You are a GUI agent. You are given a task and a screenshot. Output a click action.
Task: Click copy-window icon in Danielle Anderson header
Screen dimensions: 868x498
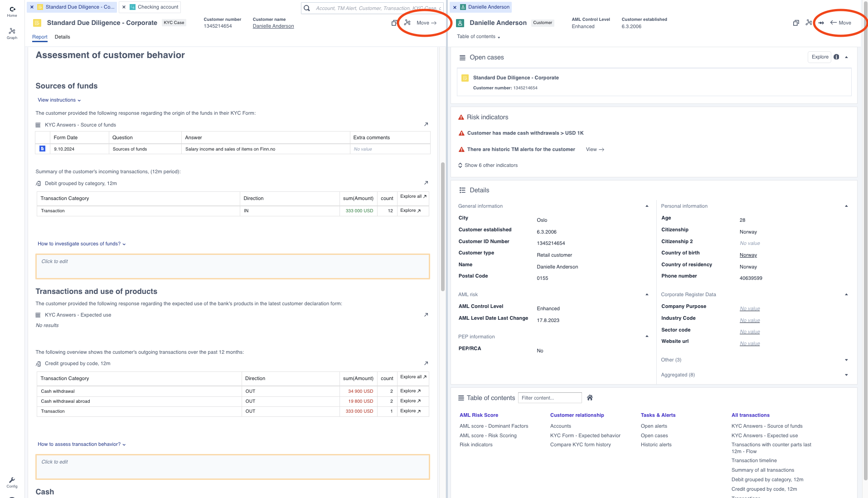pos(796,23)
